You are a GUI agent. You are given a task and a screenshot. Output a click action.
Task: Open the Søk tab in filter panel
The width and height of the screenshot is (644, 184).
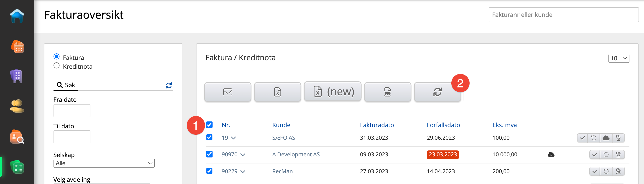(66, 85)
